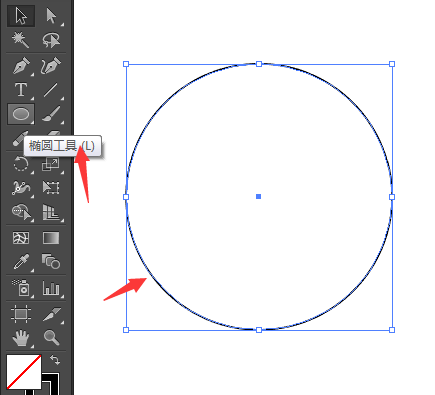The width and height of the screenshot is (435, 395).
Task: Select the Width/Warp tool
Action: point(21,188)
